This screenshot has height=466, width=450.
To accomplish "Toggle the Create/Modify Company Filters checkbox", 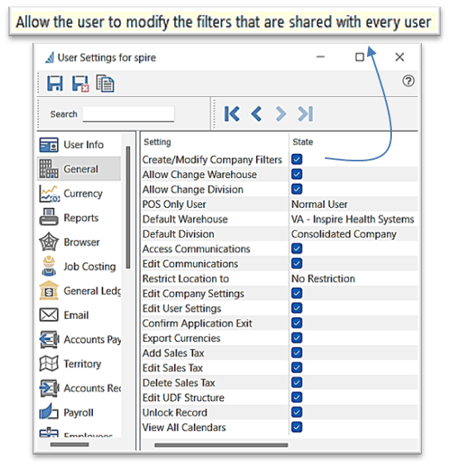I will coord(297,159).
